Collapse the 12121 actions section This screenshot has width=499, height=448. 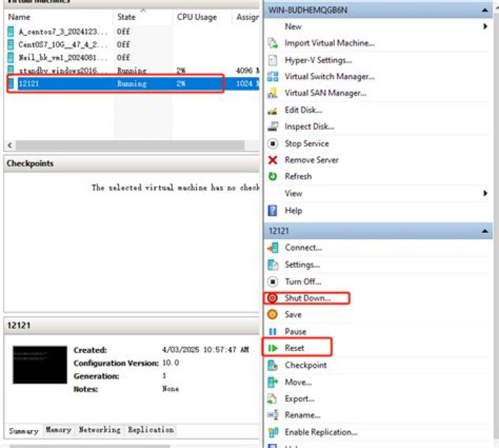484,231
